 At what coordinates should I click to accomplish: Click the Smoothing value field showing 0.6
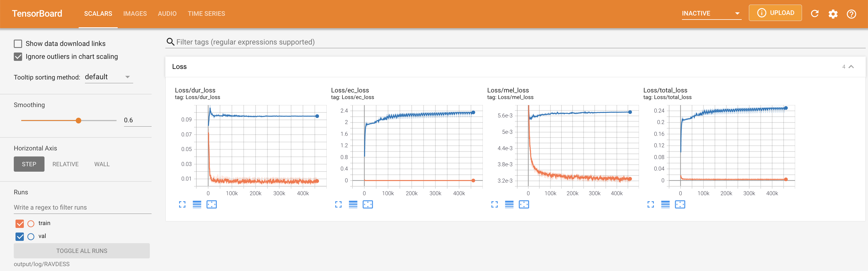(x=137, y=120)
